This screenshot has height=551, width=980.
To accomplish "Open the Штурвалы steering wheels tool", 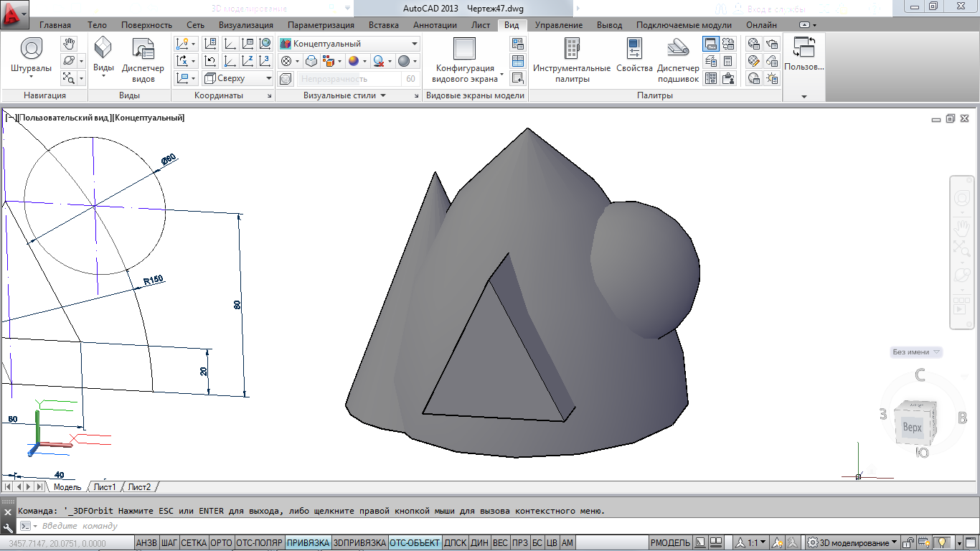I will [31, 50].
